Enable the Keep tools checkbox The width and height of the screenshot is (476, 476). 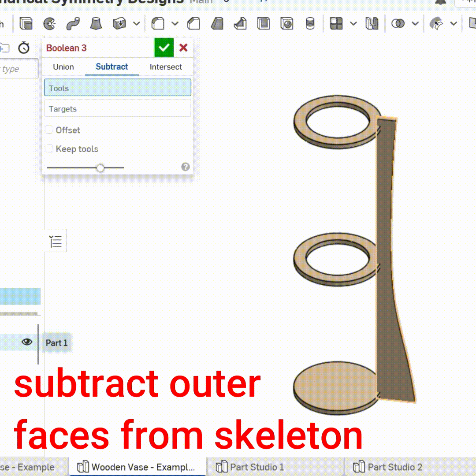pyautogui.click(x=49, y=149)
